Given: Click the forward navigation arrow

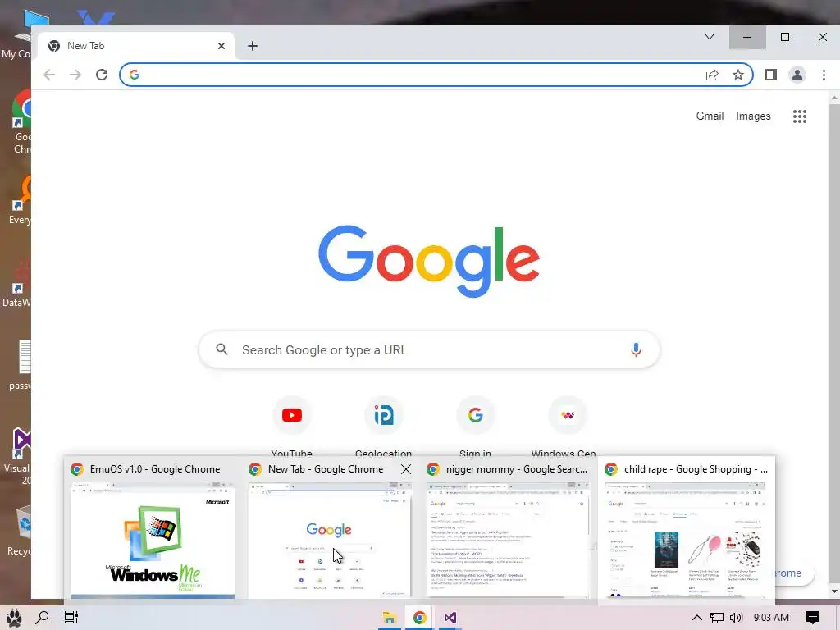Looking at the screenshot, I should (x=75, y=75).
